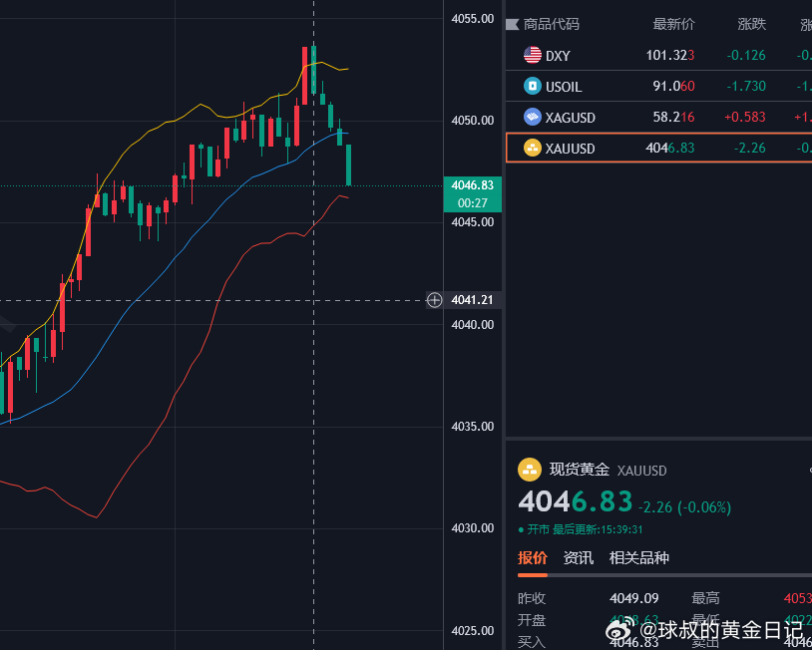Viewport: 812px width, 650px height.
Task: Click USOIL change value -1.730
Action: coord(746,86)
